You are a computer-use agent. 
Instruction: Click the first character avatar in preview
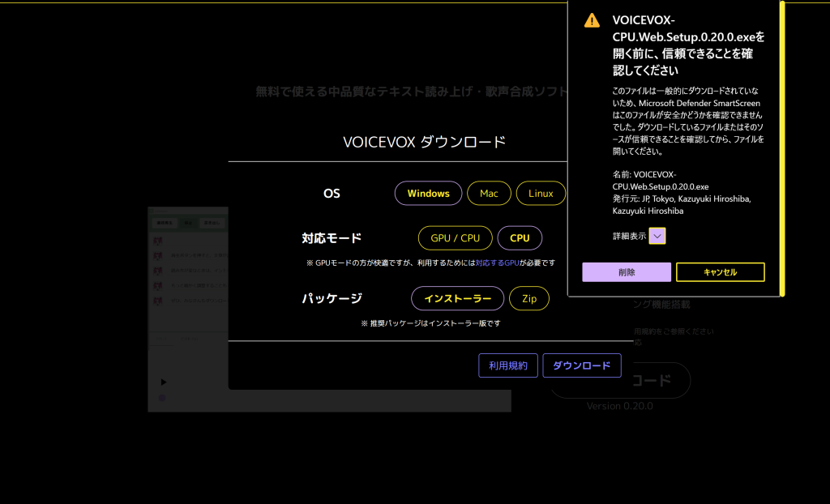[158, 241]
